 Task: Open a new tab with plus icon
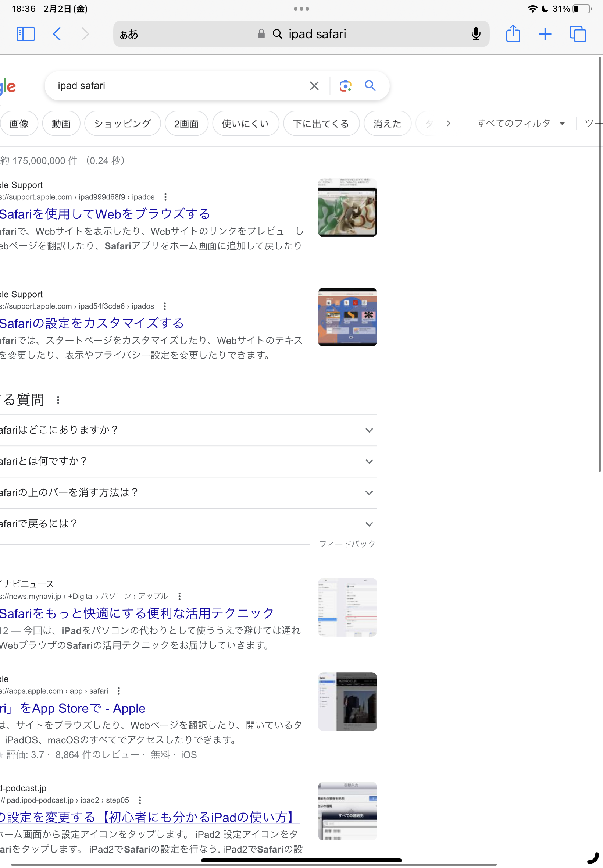pos(545,34)
